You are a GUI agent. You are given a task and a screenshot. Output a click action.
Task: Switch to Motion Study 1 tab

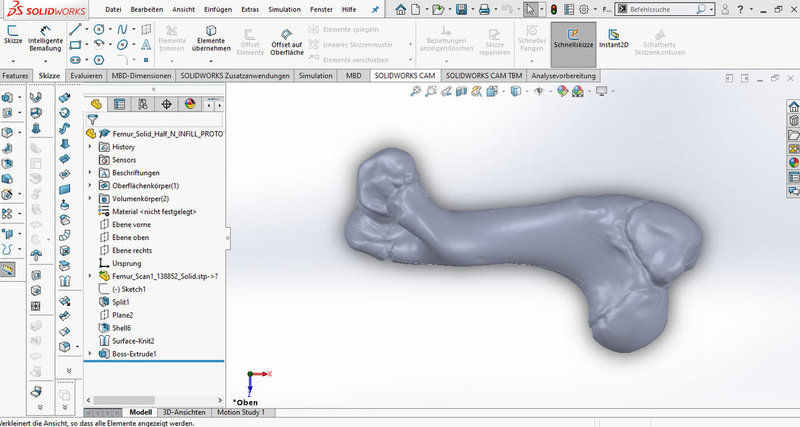[241, 412]
